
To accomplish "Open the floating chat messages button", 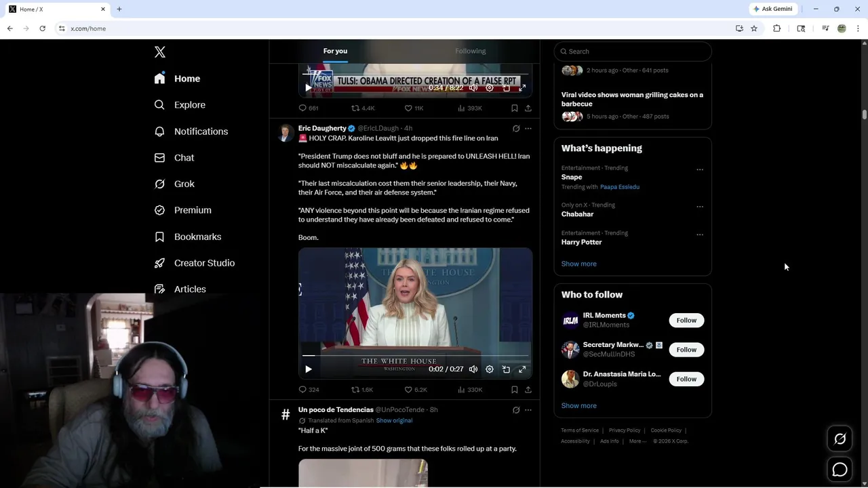I will tap(840, 469).
